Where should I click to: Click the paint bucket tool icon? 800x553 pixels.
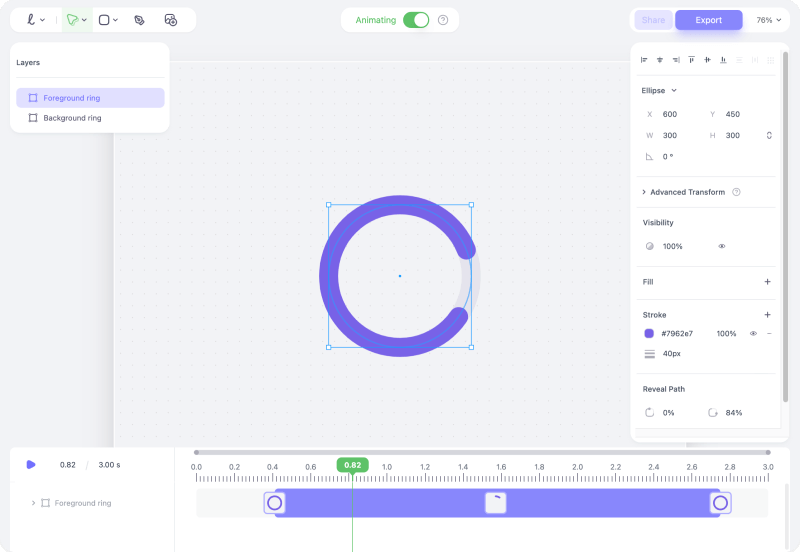pos(139,20)
